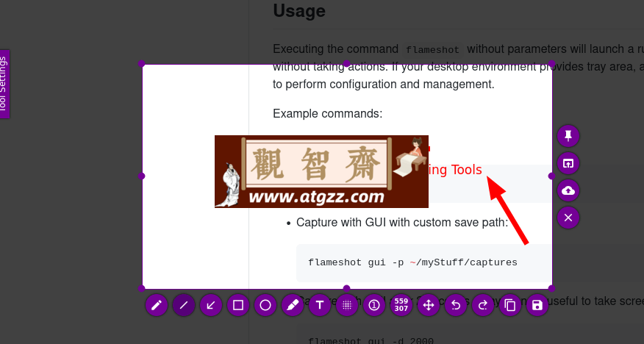The height and width of the screenshot is (344, 644).
Task: Save the capture to disk
Action: coord(537,305)
